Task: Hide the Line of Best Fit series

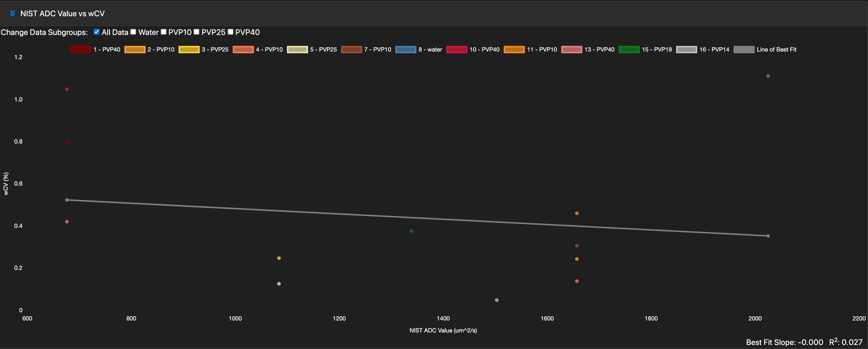Action: (744, 49)
